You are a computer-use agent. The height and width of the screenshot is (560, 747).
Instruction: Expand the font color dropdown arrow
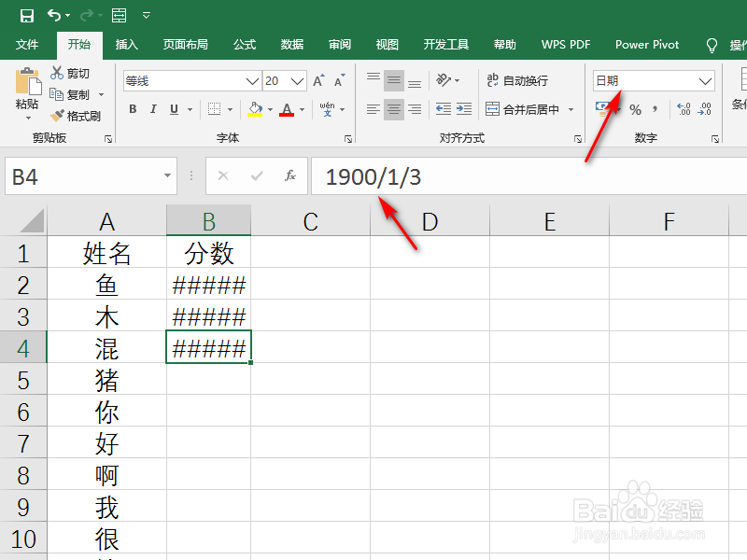[x=302, y=109]
